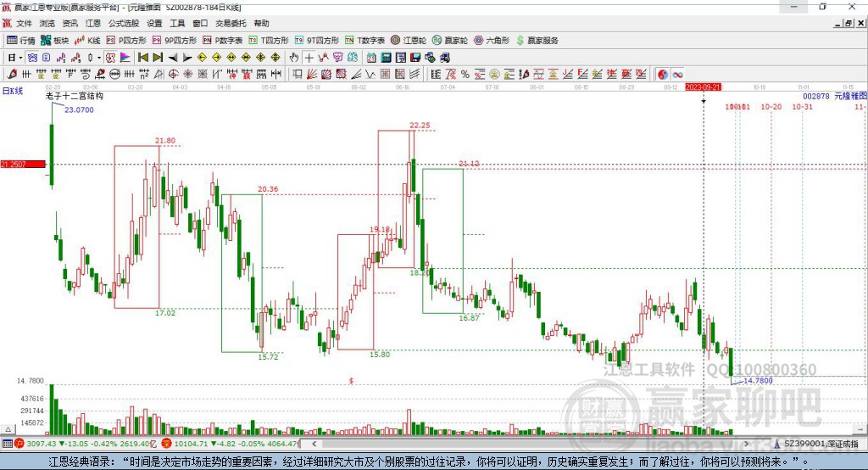
Task: Click the 深 index status icon
Action: click(167, 444)
